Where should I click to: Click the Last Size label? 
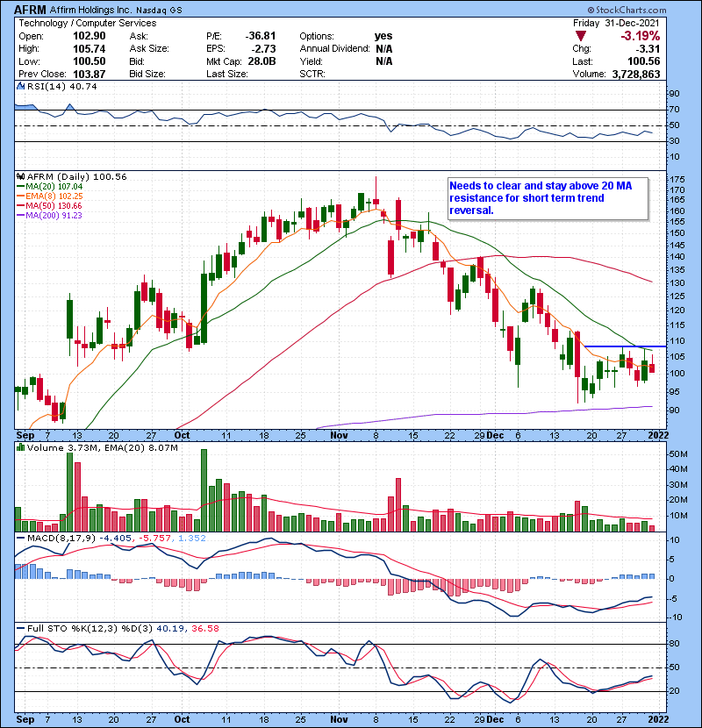point(227,74)
